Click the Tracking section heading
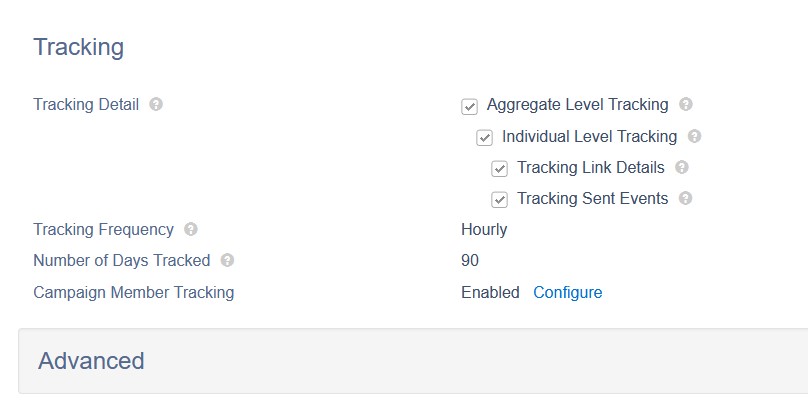 pyautogui.click(x=79, y=47)
